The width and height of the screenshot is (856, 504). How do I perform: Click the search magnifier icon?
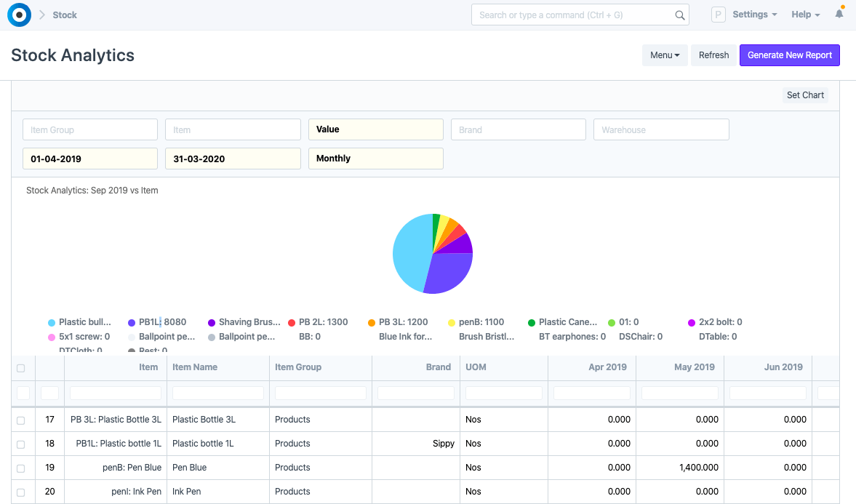pos(679,15)
